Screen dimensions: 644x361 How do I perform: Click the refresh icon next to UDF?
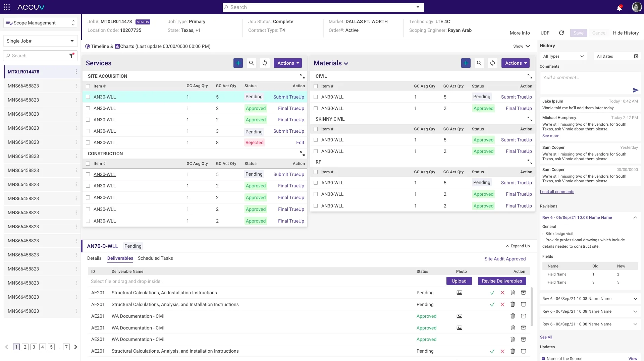(561, 33)
